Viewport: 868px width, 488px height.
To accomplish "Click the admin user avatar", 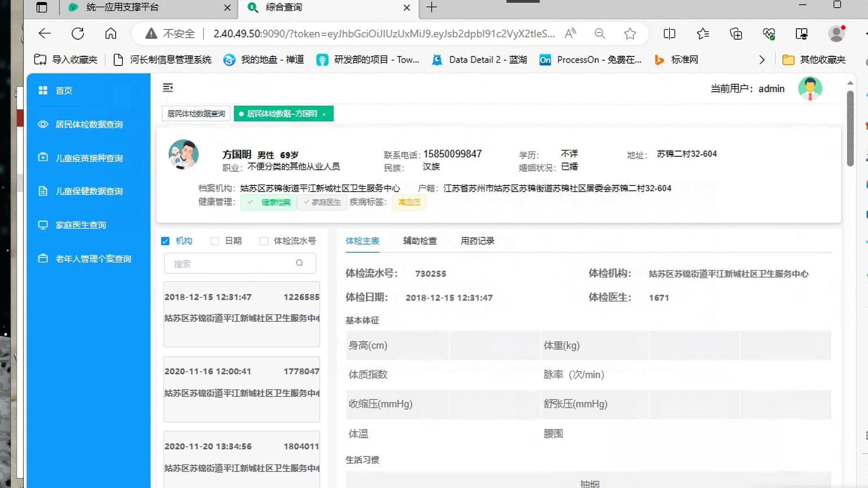I will coord(810,88).
